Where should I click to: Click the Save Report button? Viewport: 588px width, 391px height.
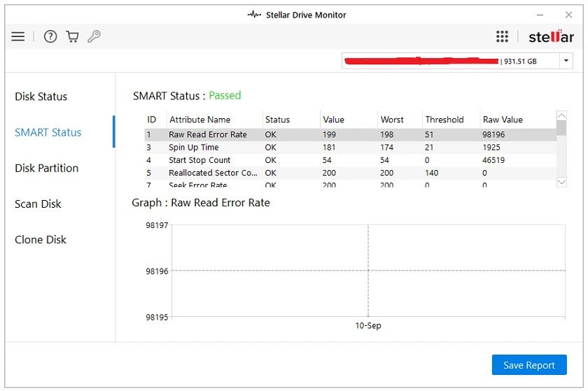529,364
